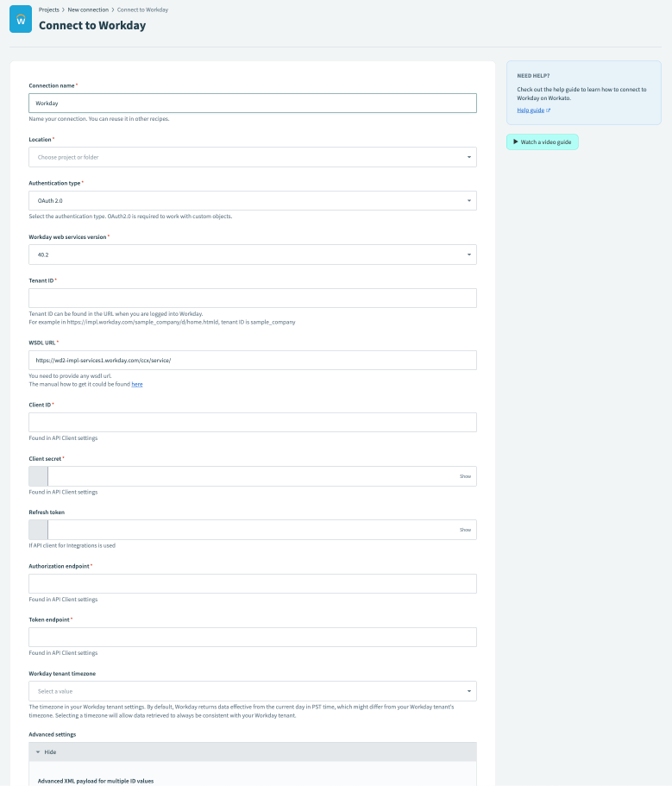This screenshot has height=786, width=672.
Task: Open the Authentication type dropdown
Action: 252,200
